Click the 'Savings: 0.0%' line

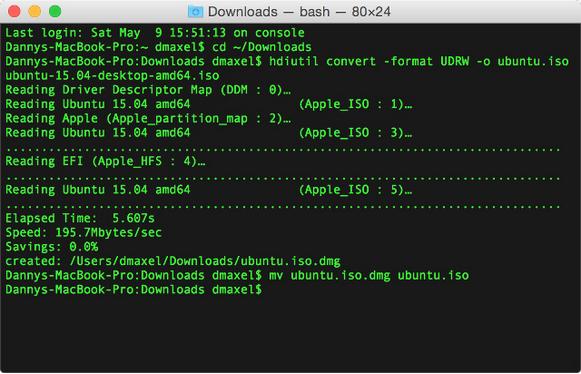(x=52, y=247)
